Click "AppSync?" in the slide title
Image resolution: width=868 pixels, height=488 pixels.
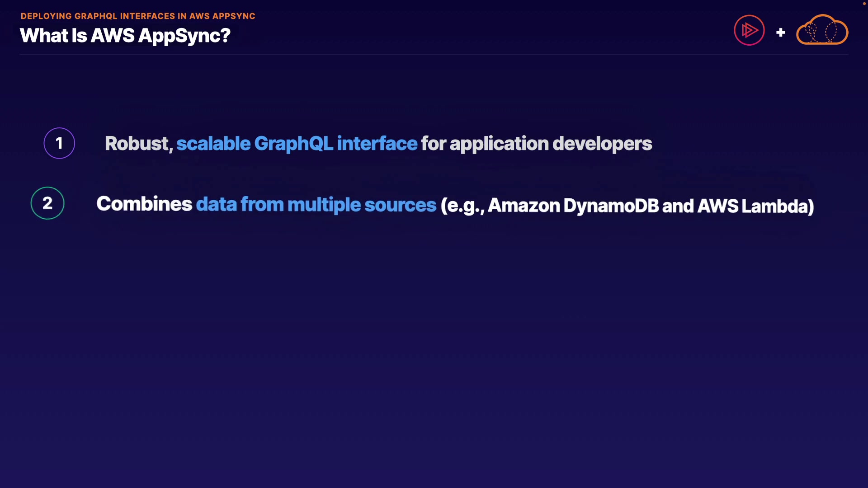(184, 36)
